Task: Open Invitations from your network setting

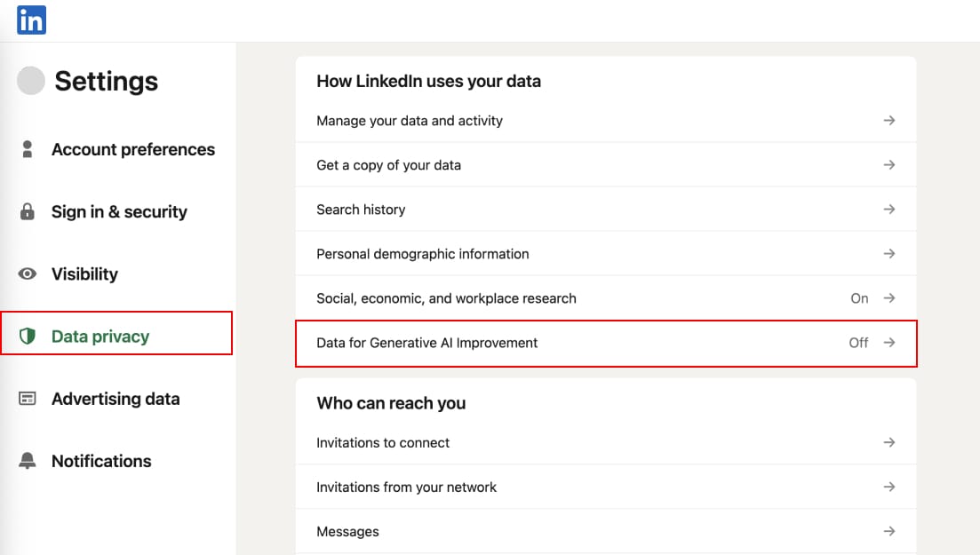Action: click(606, 487)
